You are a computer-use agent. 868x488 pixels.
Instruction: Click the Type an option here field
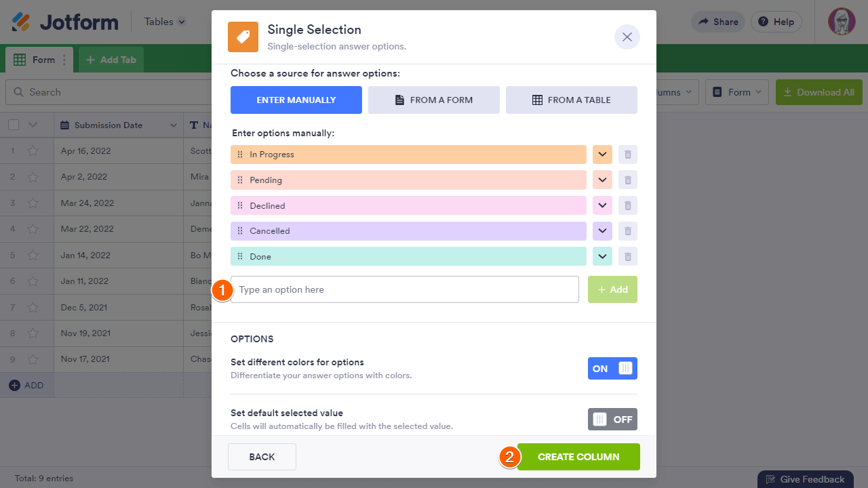tap(404, 289)
